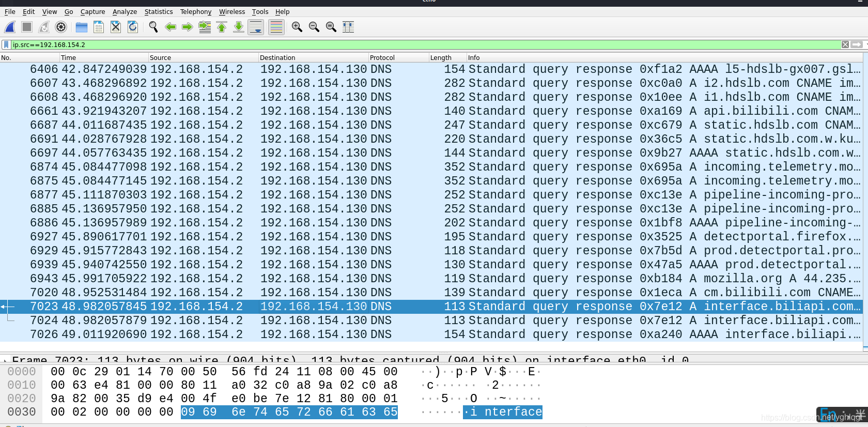Go back to previous packet
This screenshot has width=868, height=427.
[171, 27]
